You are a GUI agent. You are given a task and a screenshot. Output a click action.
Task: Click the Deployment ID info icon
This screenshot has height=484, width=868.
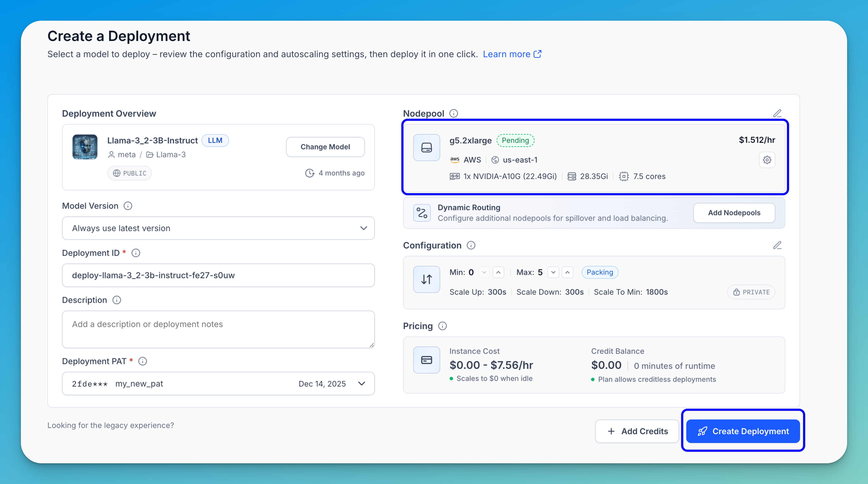(136, 253)
